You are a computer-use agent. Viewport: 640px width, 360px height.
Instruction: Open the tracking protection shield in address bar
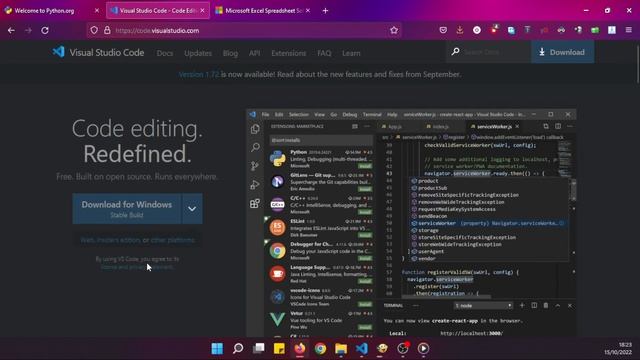click(x=94, y=30)
